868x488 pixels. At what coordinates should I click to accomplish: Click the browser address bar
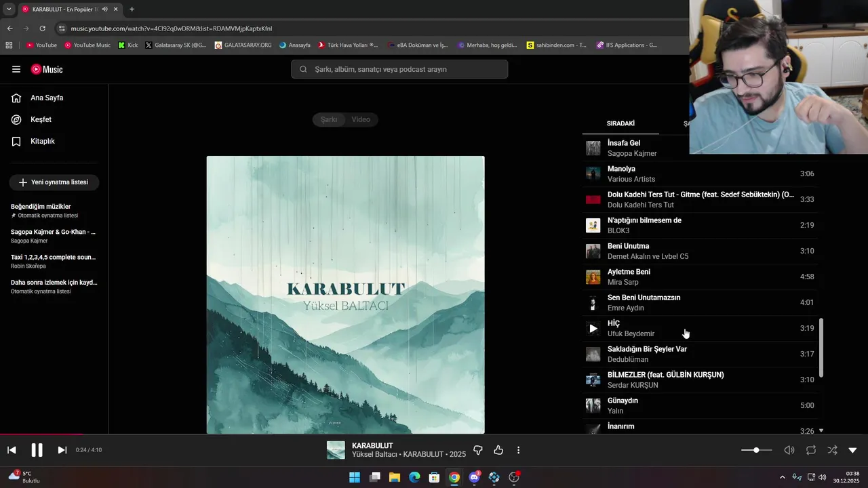(370, 28)
